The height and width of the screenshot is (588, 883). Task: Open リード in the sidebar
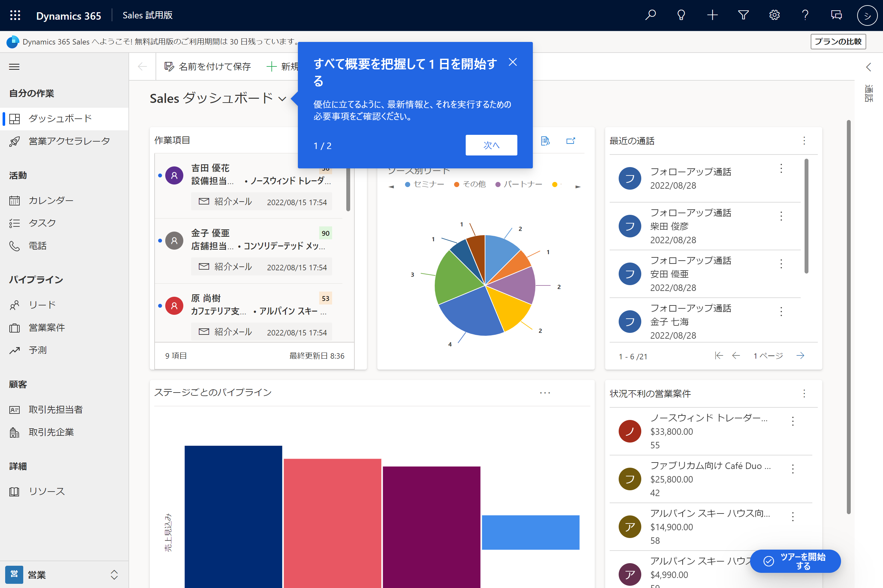(x=65, y=305)
